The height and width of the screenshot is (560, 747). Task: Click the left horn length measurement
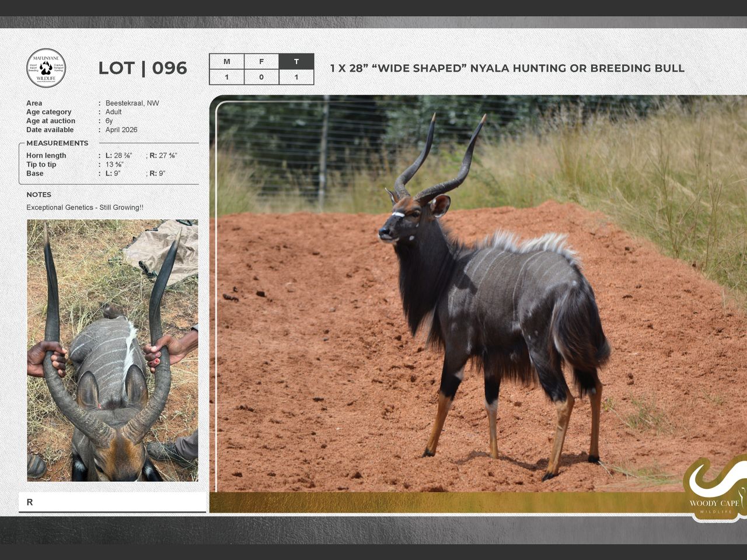(119, 156)
